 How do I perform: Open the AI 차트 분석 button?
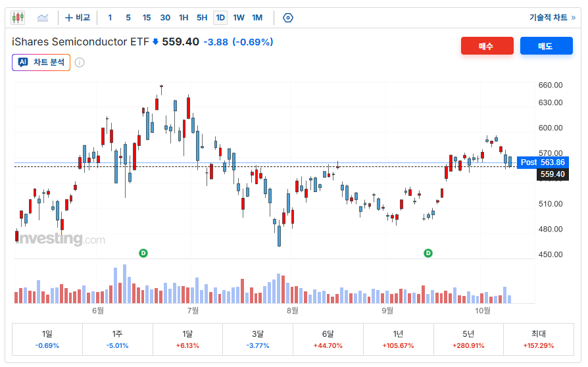[41, 62]
